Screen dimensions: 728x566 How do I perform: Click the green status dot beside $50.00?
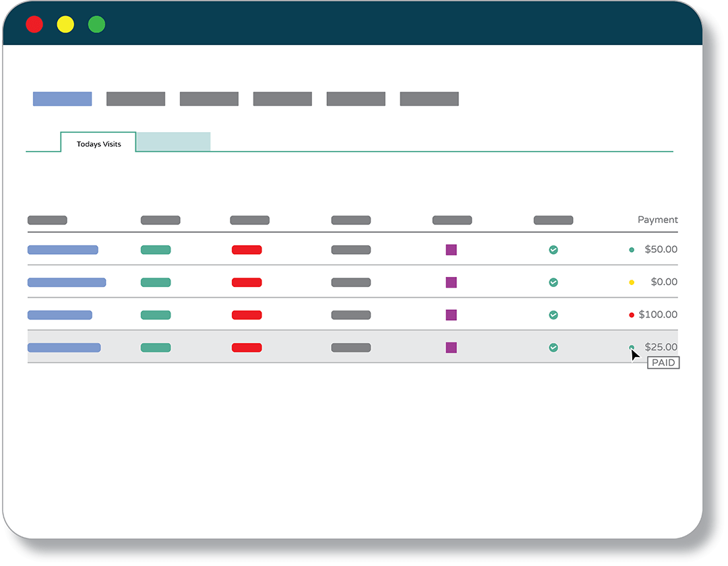[x=632, y=250]
